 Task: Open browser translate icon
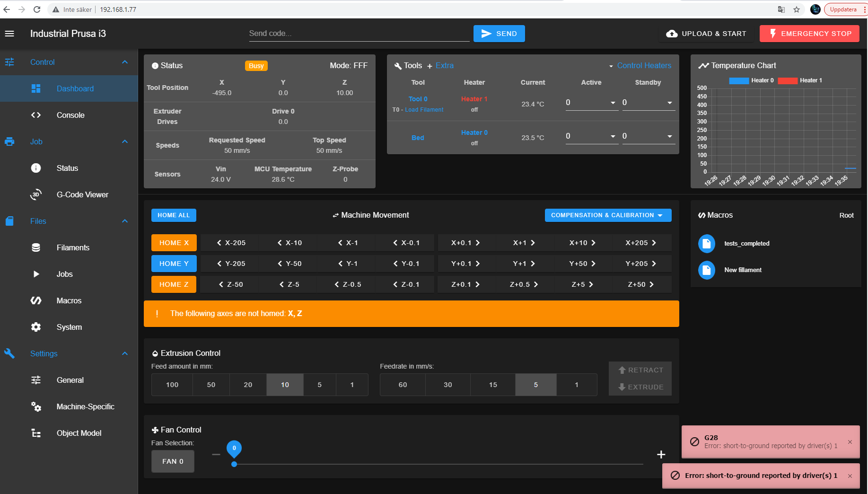point(781,9)
